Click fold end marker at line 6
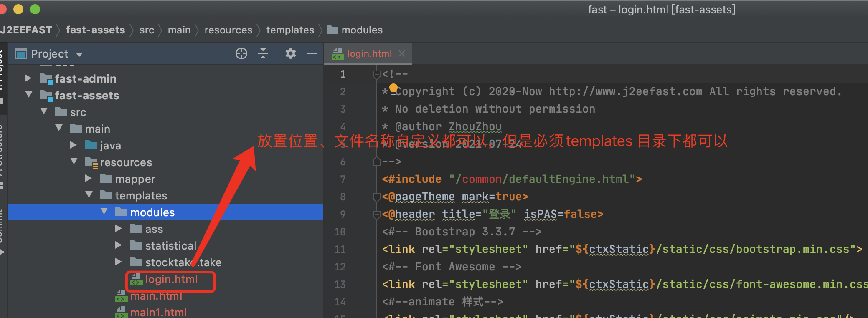This screenshot has width=868, height=318. pos(376,162)
